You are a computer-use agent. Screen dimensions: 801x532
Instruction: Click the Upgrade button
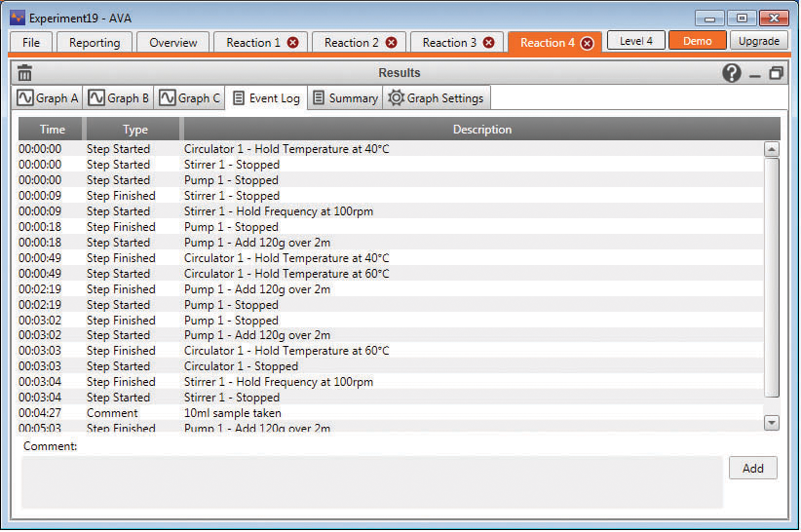pos(758,41)
